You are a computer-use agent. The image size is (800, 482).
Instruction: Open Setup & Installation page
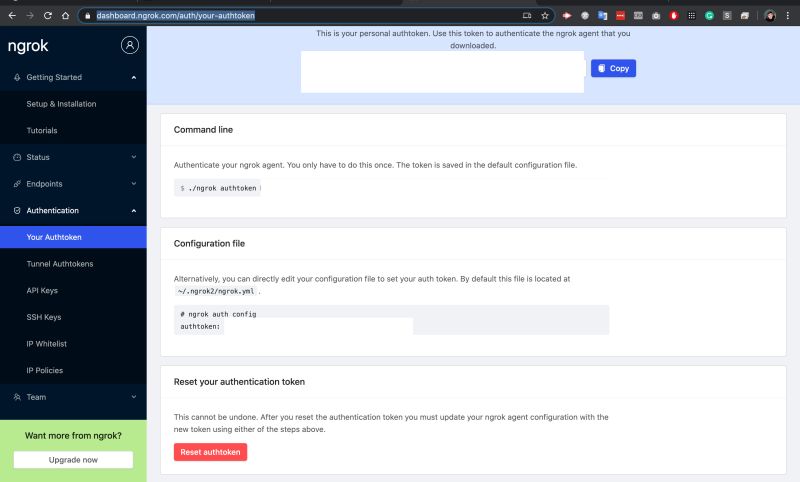[61, 104]
